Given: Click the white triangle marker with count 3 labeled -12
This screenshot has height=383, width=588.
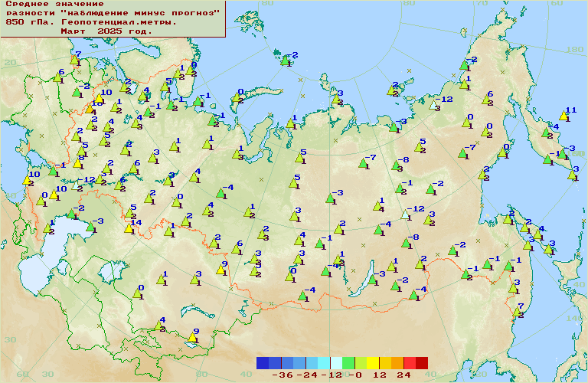Looking at the screenshot, I should click(x=436, y=103).
